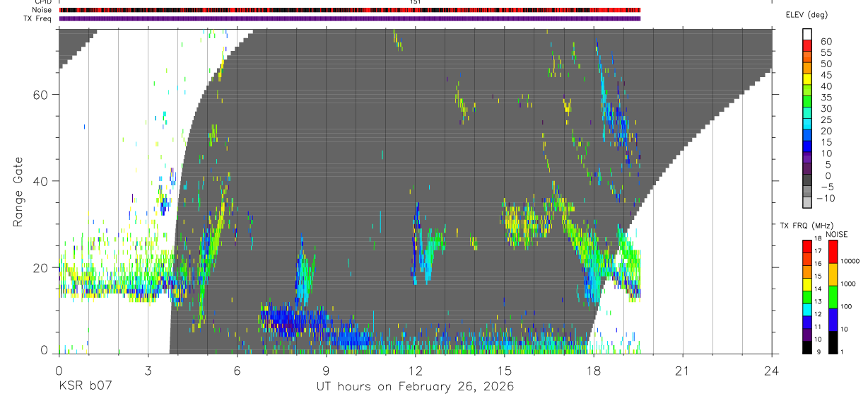Click the white top cell of the elevation colorbar
The height and width of the screenshot is (401, 868).
pos(807,35)
